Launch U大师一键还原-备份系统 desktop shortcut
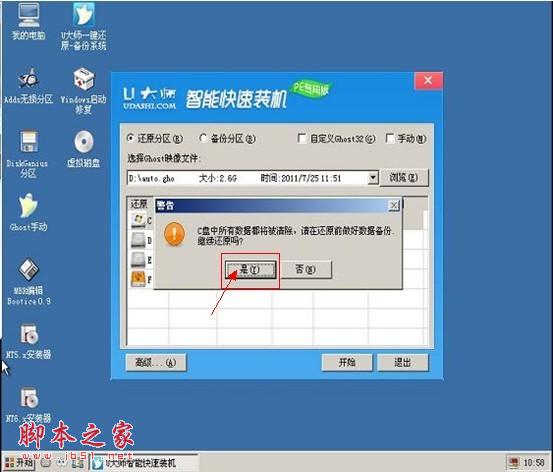Screen dimensions: 553x472 [x=83, y=26]
